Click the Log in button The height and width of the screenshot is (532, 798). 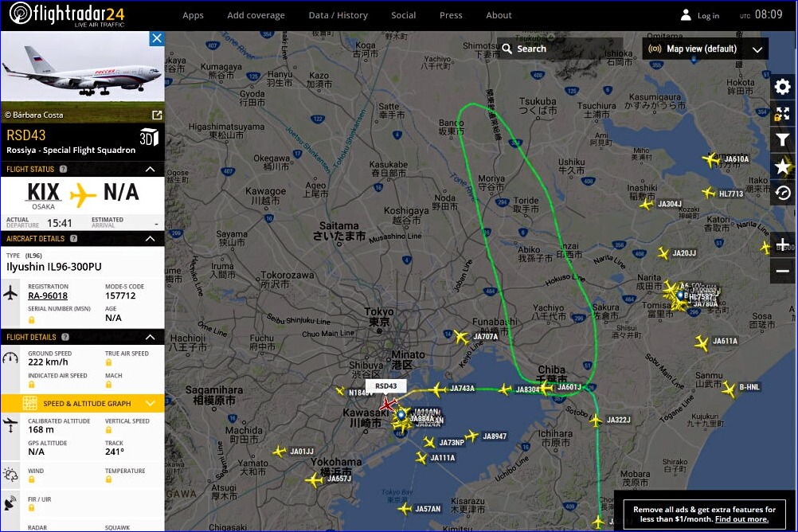coord(700,15)
